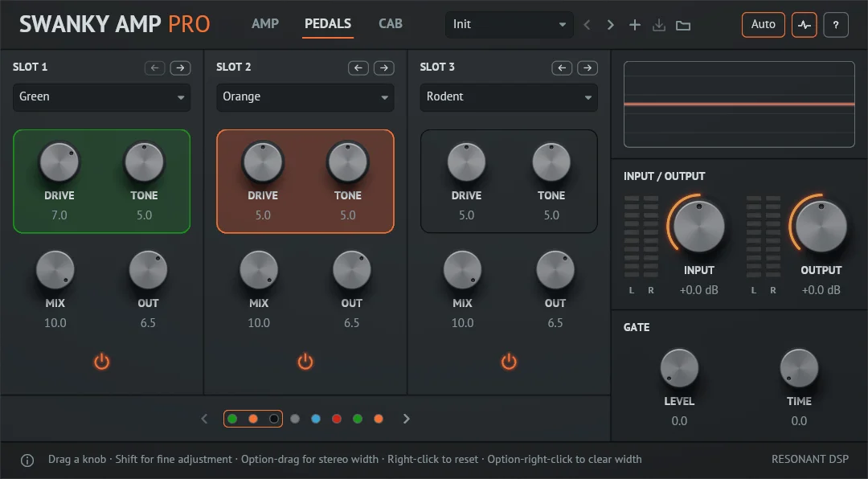868x479 pixels.
Task: Click the Slot 3 TONE knob
Action: [x=551, y=162]
